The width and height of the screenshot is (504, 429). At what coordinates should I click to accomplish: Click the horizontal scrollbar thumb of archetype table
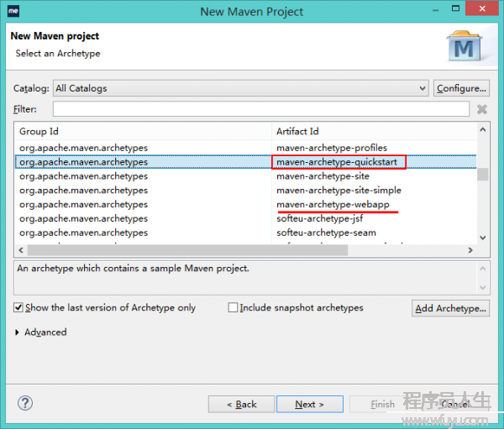tap(187, 250)
